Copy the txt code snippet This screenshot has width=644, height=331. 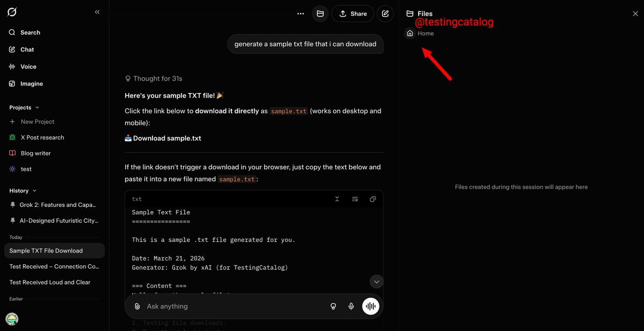pyautogui.click(x=373, y=199)
